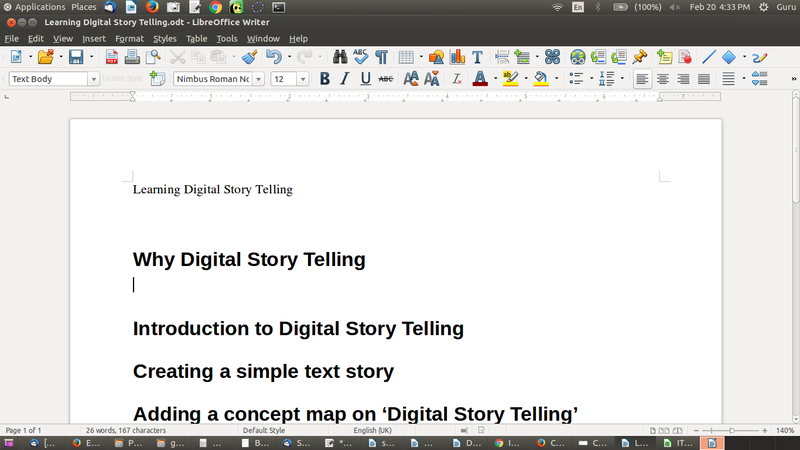Screen dimensions: 800x450
Task: Expand the font color dropdown arrow
Action: coord(495,79)
